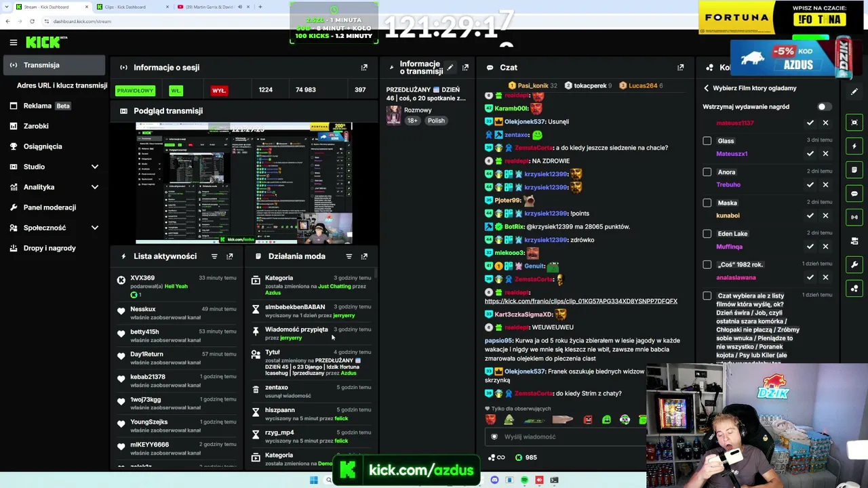
Task: Reject the reward request from mateusz1137
Action: [x=825, y=123]
